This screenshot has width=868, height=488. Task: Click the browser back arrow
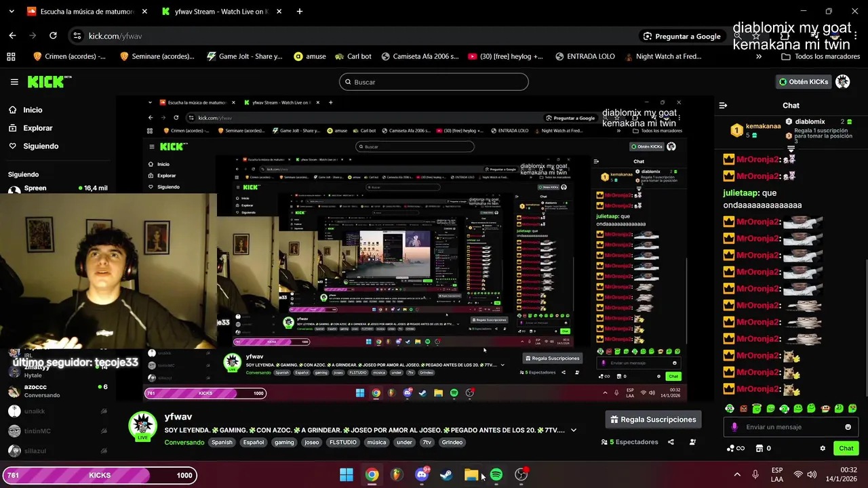pos(12,36)
